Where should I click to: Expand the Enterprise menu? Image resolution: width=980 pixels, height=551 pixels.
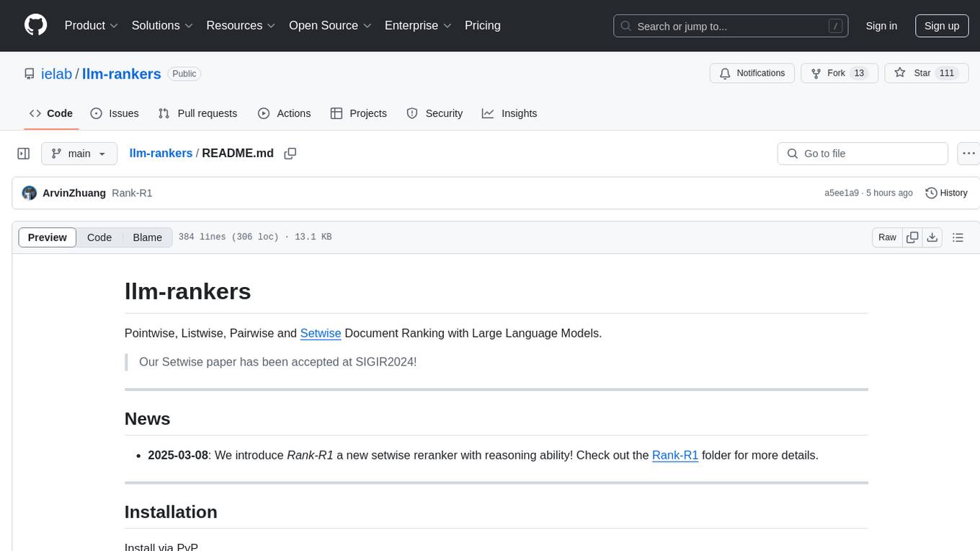tap(418, 25)
